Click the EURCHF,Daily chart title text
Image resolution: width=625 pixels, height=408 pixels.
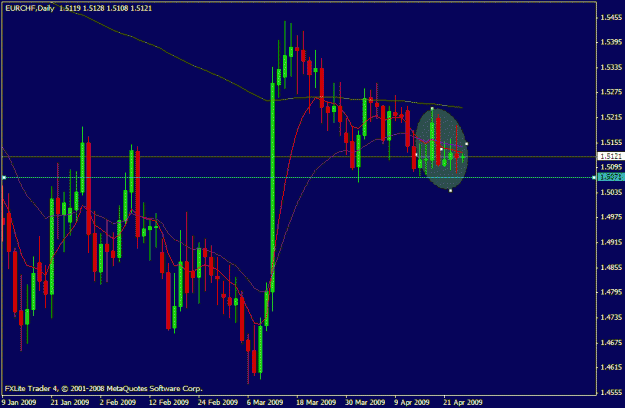(x=29, y=8)
